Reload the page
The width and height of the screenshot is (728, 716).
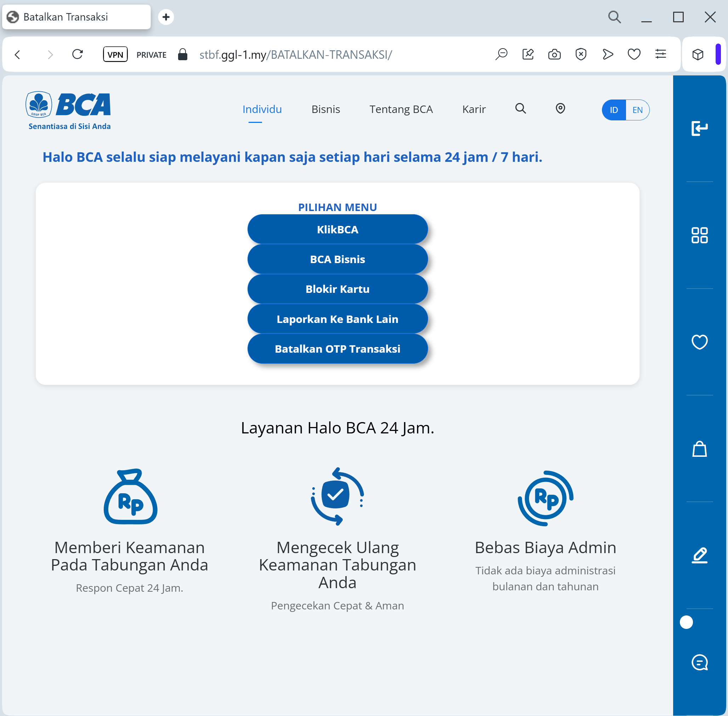(78, 55)
